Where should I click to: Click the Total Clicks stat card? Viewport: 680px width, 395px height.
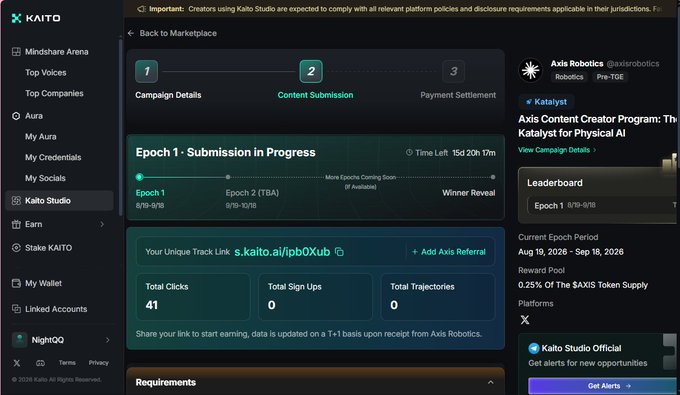pyautogui.click(x=193, y=297)
